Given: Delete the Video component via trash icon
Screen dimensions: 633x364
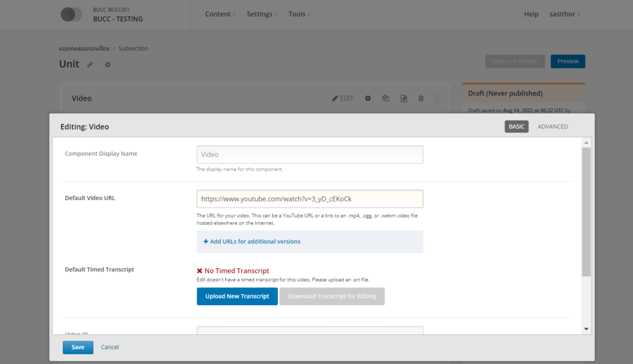Looking at the screenshot, I should (421, 98).
